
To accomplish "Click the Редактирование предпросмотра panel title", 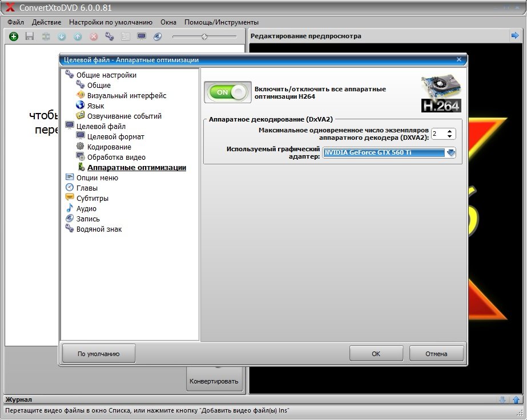I will pos(306,36).
